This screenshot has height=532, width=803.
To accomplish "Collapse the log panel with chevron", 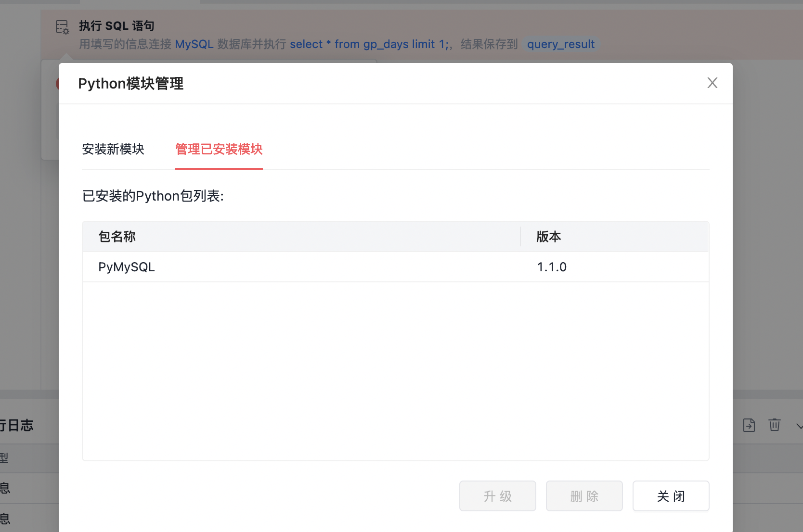I will [799, 426].
